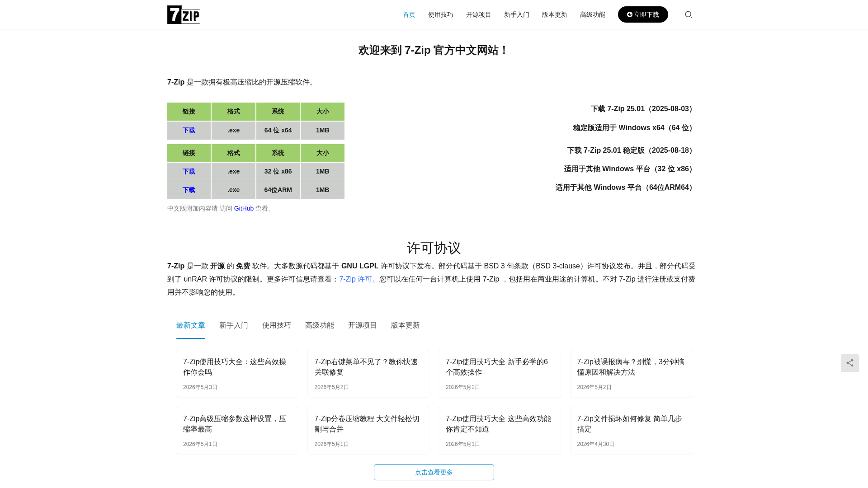Click the date 2026年4月30日
Image resolution: width=868 pixels, height=488 pixels.
(596, 444)
